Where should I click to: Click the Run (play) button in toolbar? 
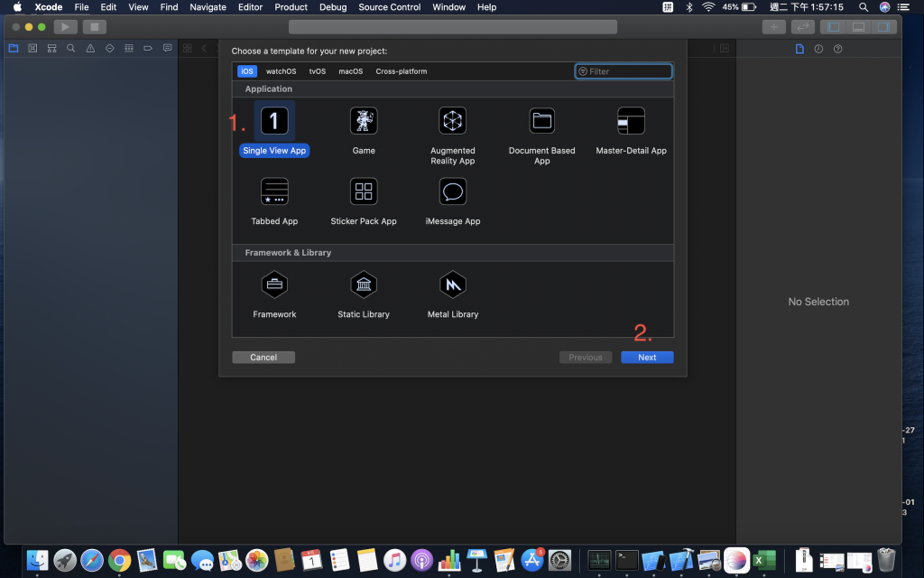click(65, 26)
